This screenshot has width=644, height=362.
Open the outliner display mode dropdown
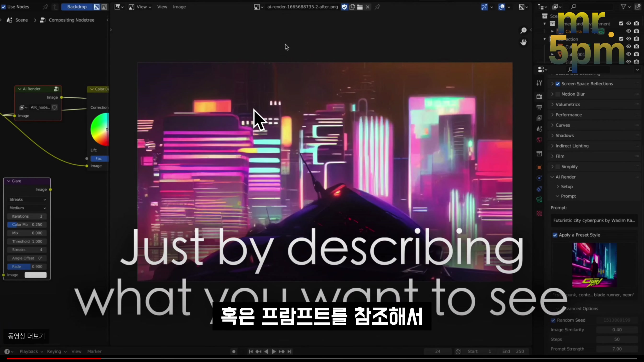(x=557, y=7)
